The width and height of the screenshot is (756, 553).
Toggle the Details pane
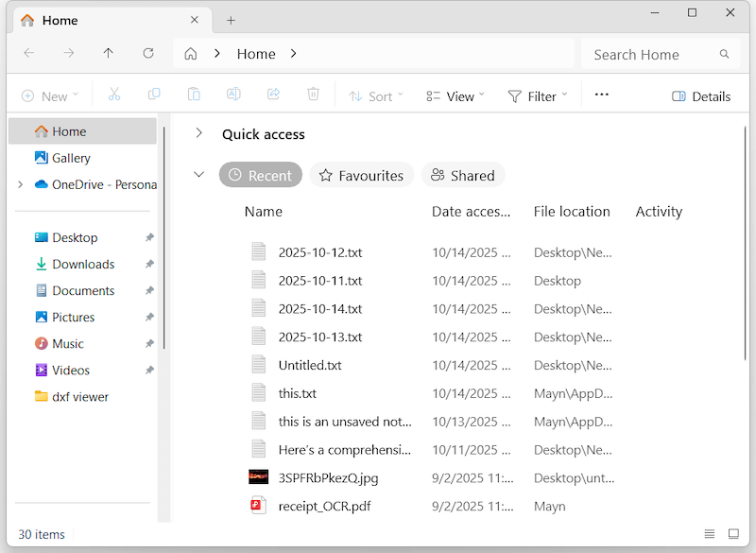tap(701, 95)
